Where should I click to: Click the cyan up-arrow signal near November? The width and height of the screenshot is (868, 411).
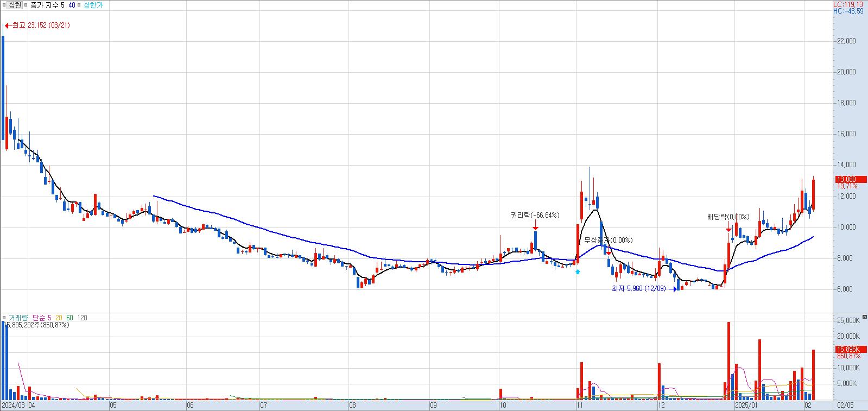point(578,271)
